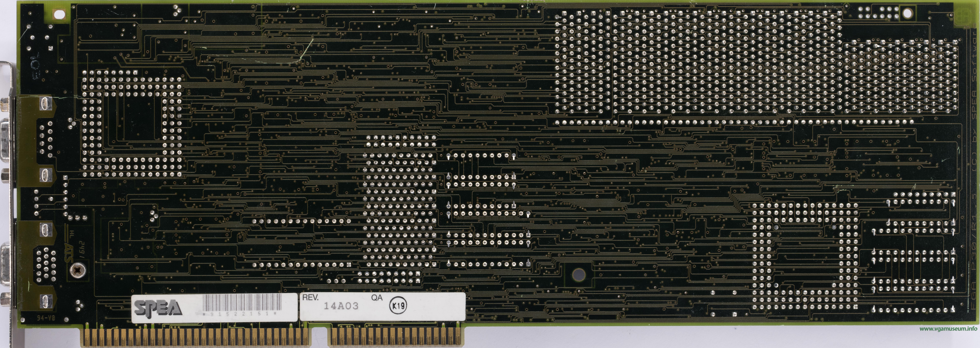Click the top-right mounting hole
This screenshot has height=348, width=980.
(907, 13)
